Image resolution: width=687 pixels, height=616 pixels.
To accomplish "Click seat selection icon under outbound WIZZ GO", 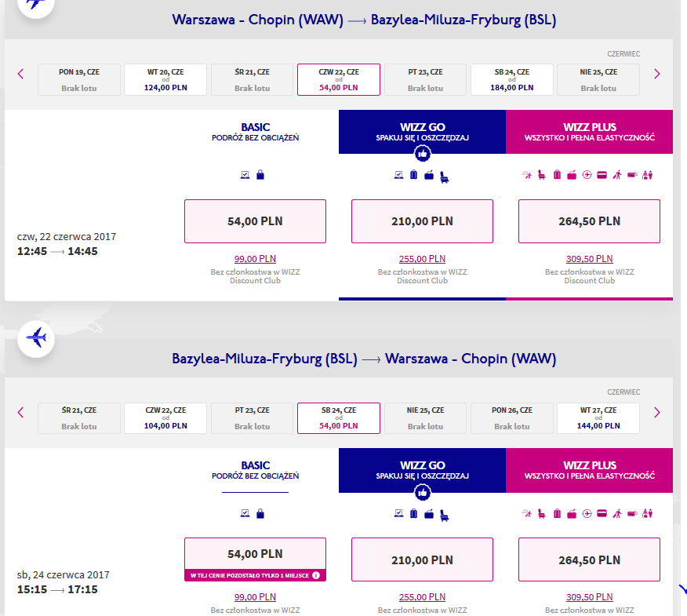I will (444, 177).
